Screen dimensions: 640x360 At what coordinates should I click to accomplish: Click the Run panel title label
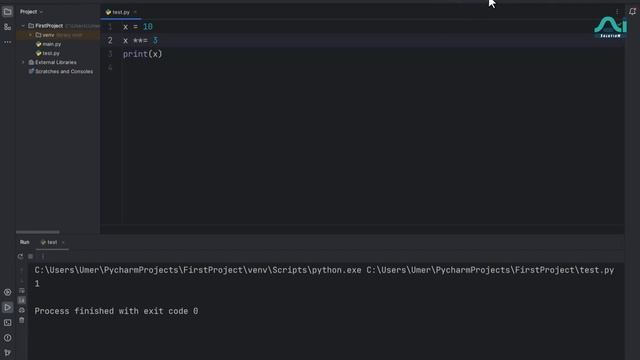(24, 242)
